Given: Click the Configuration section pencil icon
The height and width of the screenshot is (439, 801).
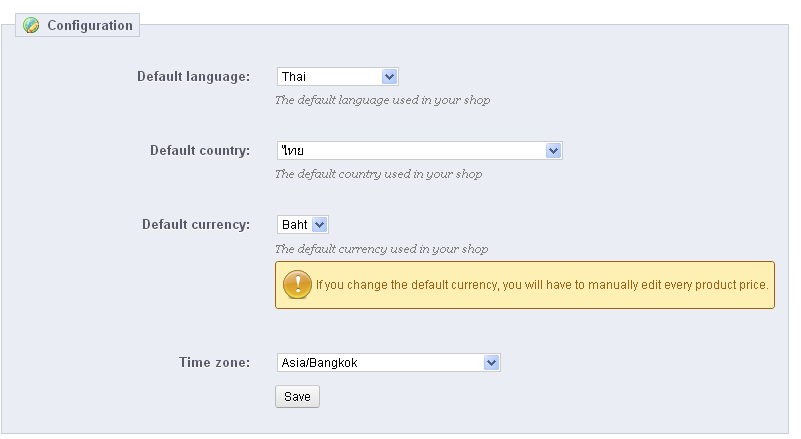Looking at the screenshot, I should (32, 26).
